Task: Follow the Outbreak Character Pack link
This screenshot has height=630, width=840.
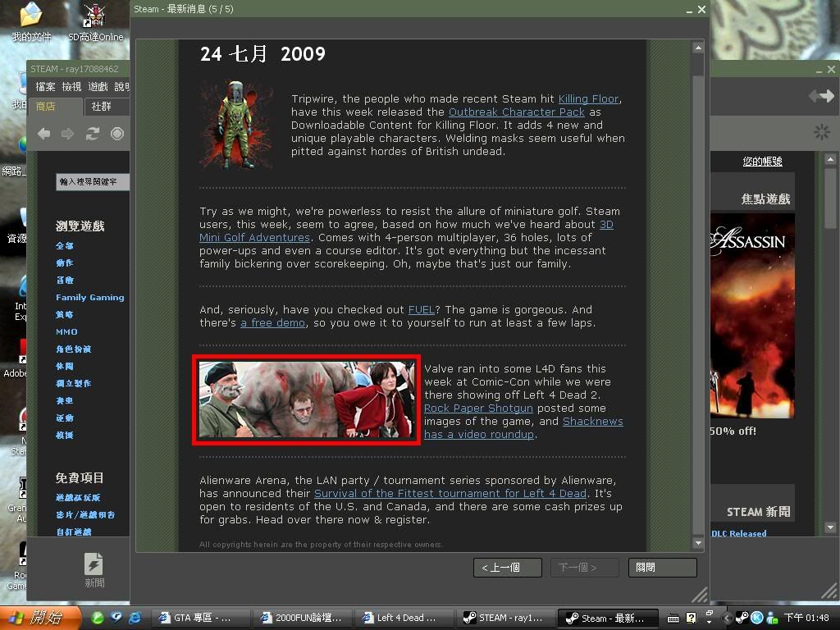Action: pos(517,112)
